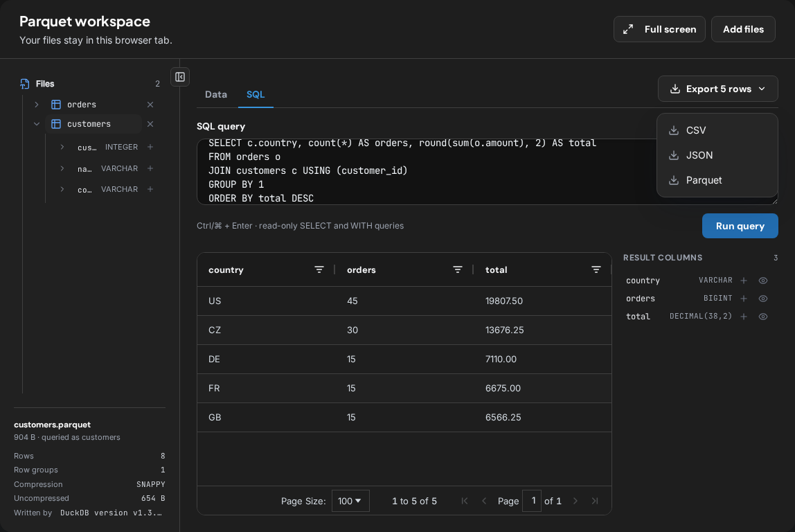The width and height of the screenshot is (795, 532).
Task: Click the US country cell
Action: point(266,301)
